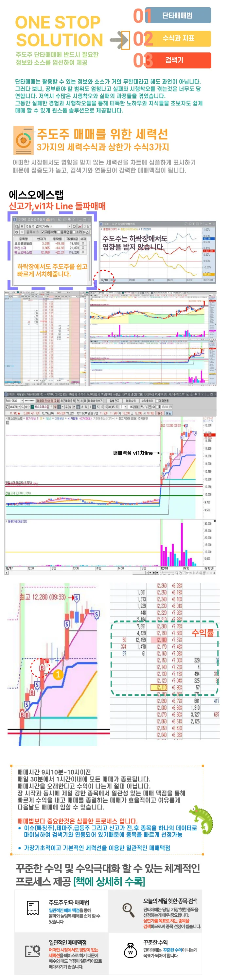
Task: Click the money bag icon beside 꾸준한 수익
Action: [x=130, y=950]
